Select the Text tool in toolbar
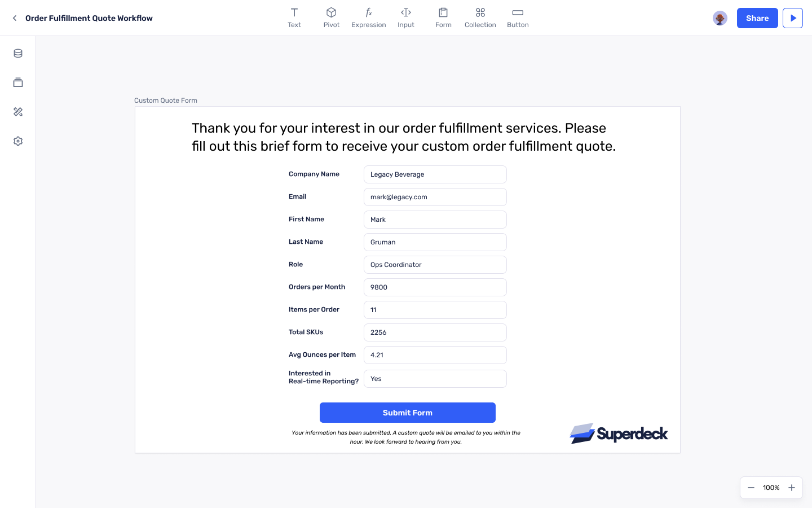 pyautogui.click(x=294, y=18)
